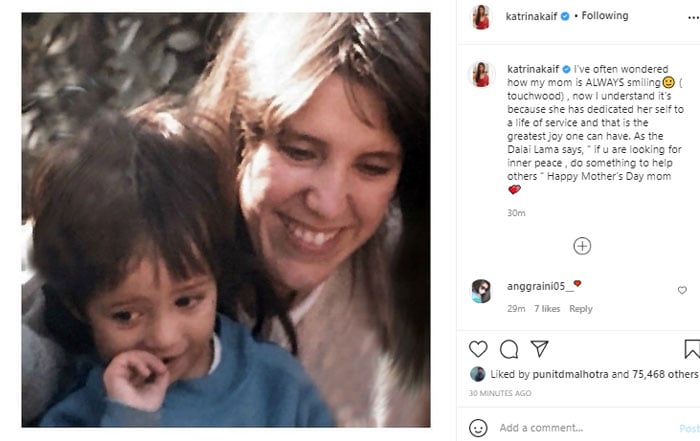Save the post with the bookmark icon

pyautogui.click(x=691, y=349)
